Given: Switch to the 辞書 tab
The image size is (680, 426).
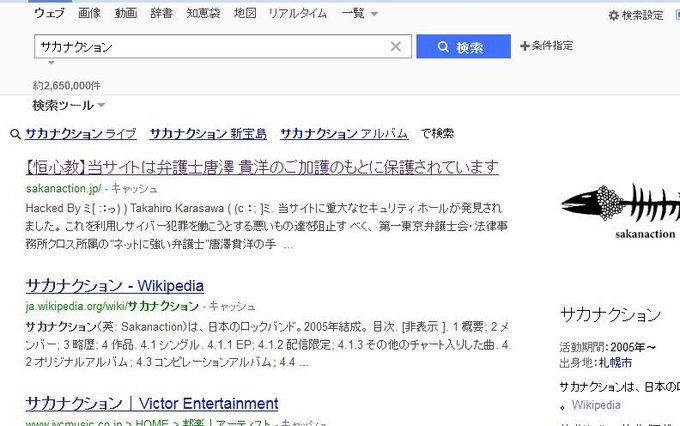Looking at the screenshot, I should [x=161, y=13].
